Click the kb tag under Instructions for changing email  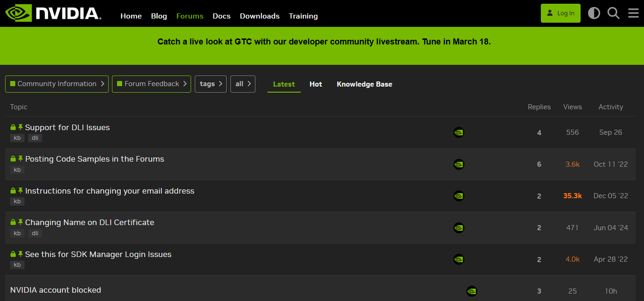point(17,201)
